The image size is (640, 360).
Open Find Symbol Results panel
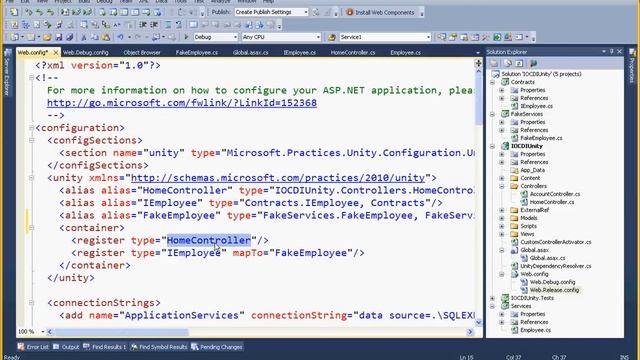(159, 347)
